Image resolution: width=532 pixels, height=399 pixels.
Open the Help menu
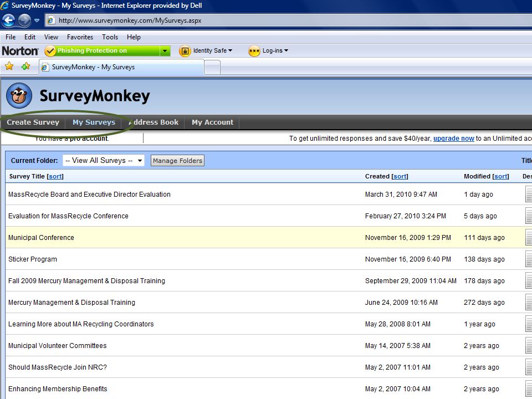click(x=134, y=37)
